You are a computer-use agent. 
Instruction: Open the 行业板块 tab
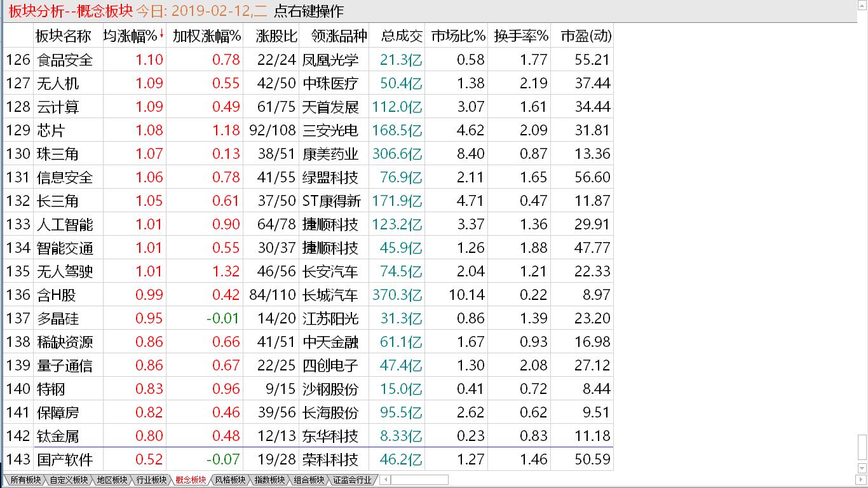pyautogui.click(x=151, y=480)
